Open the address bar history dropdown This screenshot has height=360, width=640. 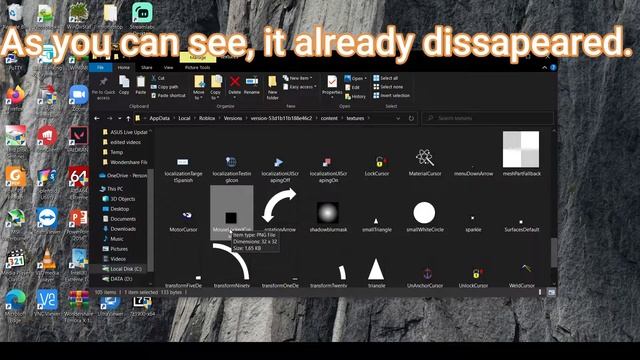coord(398,118)
